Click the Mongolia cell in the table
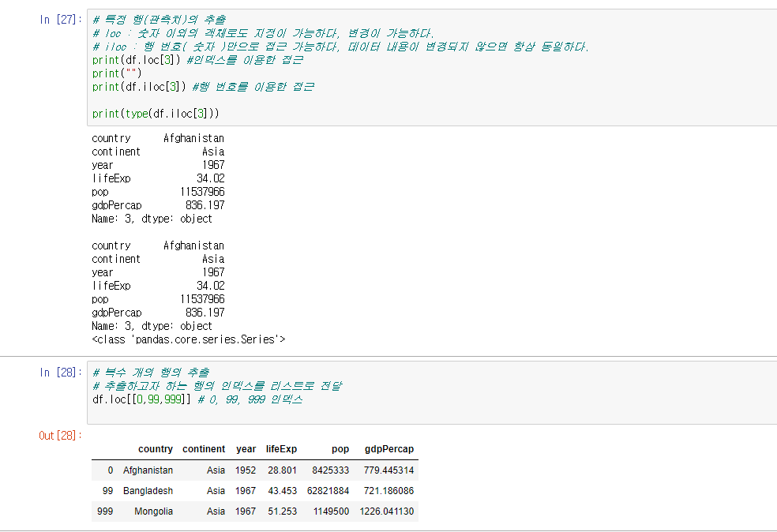777x532 pixels. pyautogui.click(x=154, y=511)
